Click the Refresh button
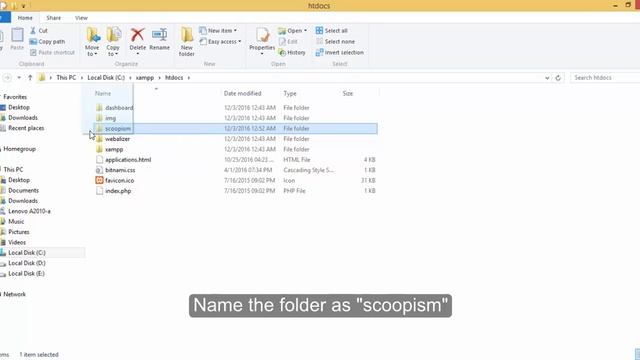The height and width of the screenshot is (360, 640). pyautogui.click(x=558, y=78)
